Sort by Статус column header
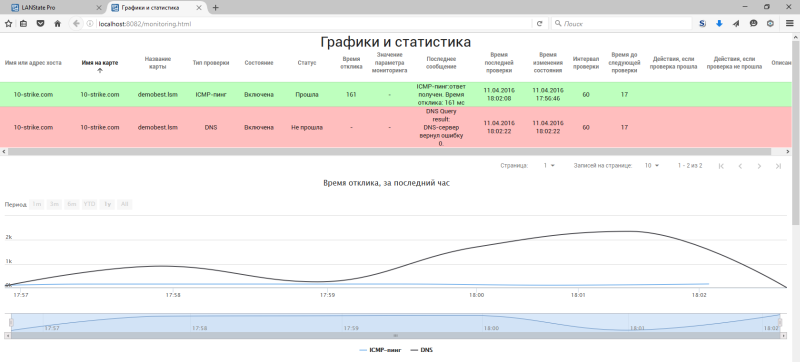This screenshot has width=800, height=362. point(307,63)
